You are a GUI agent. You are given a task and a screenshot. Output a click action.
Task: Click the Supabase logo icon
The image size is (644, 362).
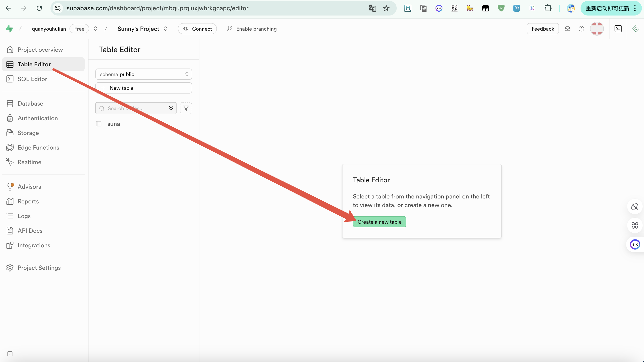pyautogui.click(x=9, y=29)
